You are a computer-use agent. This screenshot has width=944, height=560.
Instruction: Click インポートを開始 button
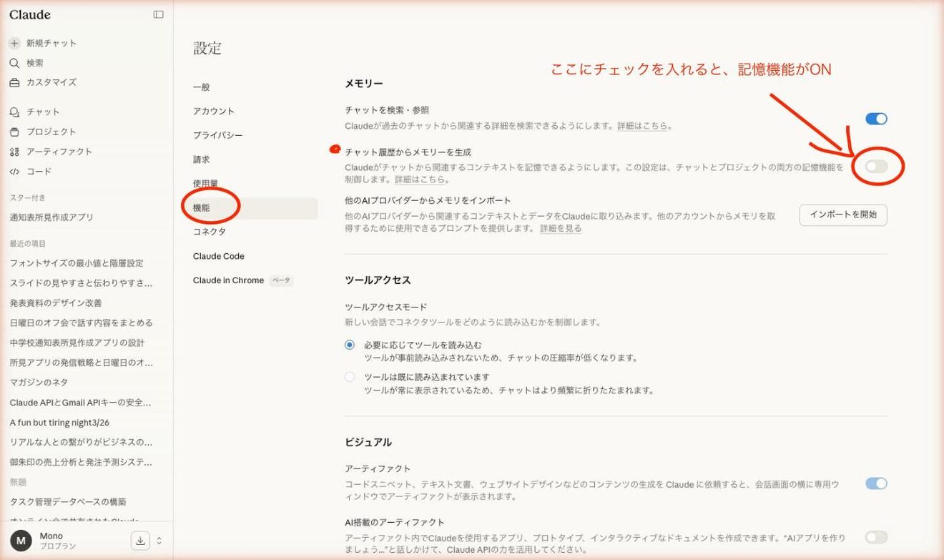click(x=843, y=215)
